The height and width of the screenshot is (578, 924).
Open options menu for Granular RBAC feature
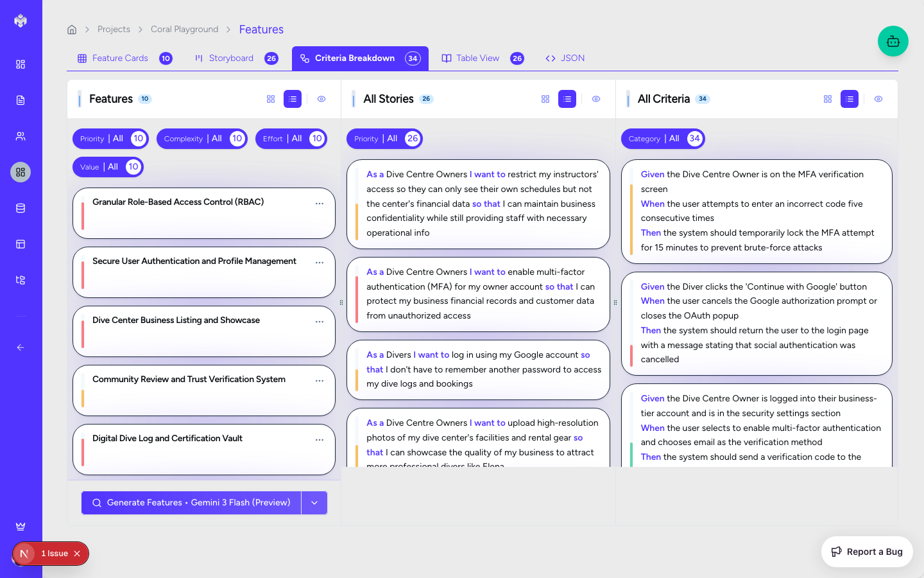pos(320,204)
